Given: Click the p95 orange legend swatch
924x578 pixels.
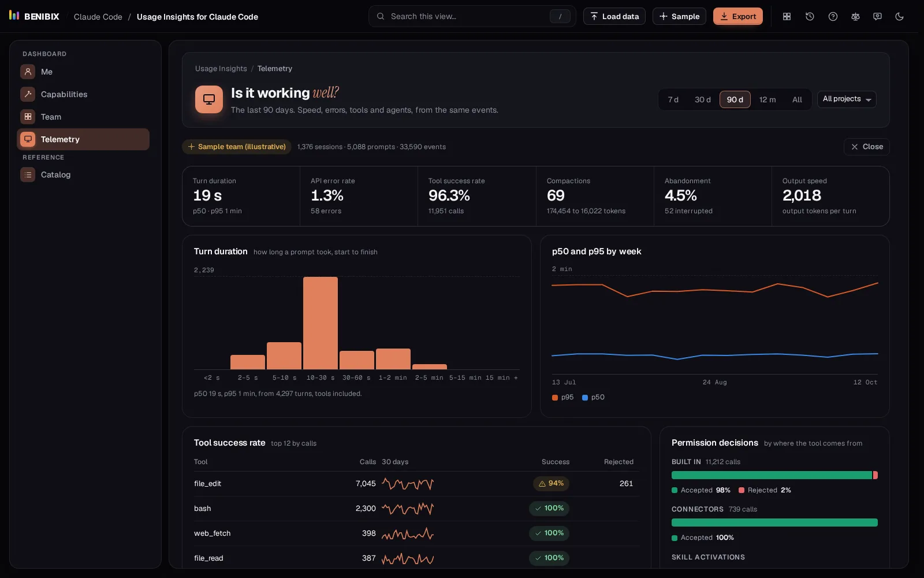Looking at the screenshot, I should pyautogui.click(x=555, y=398).
